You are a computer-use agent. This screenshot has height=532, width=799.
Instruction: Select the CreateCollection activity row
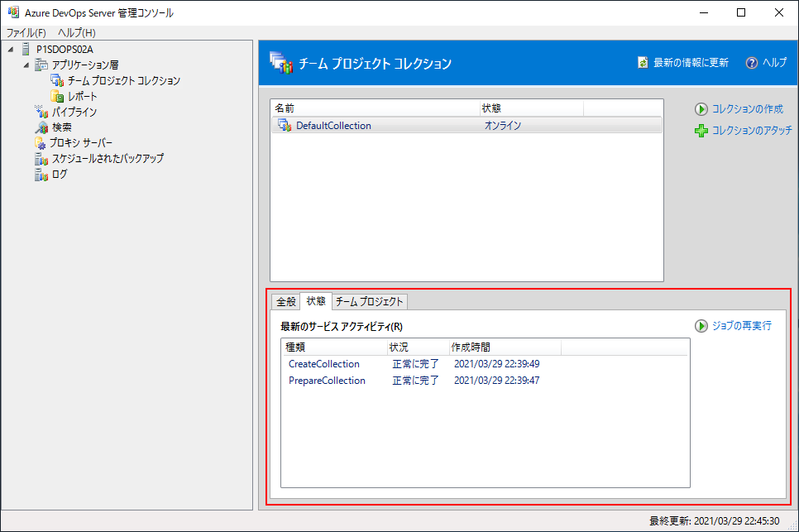(x=324, y=364)
